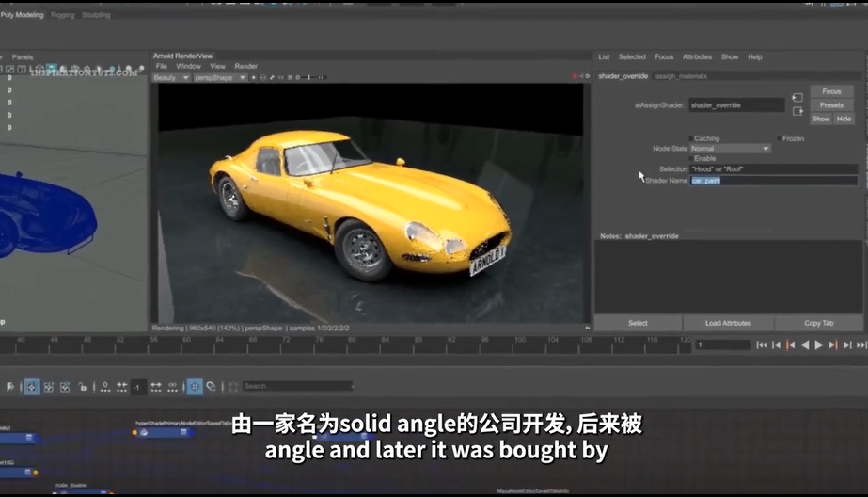
Task: Play animation forwards
Action: coord(819,345)
